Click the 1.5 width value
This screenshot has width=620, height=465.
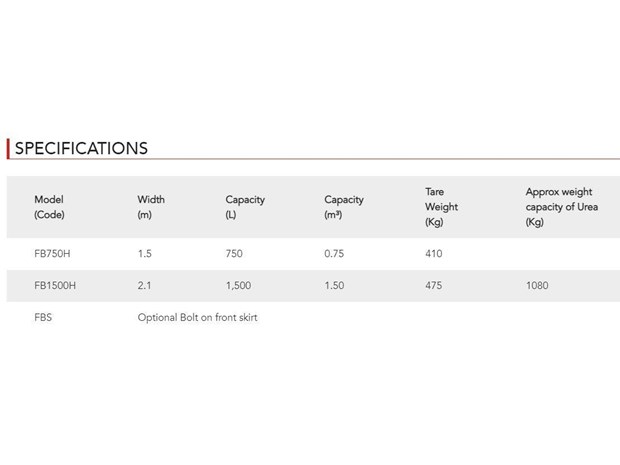pos(145,253)
